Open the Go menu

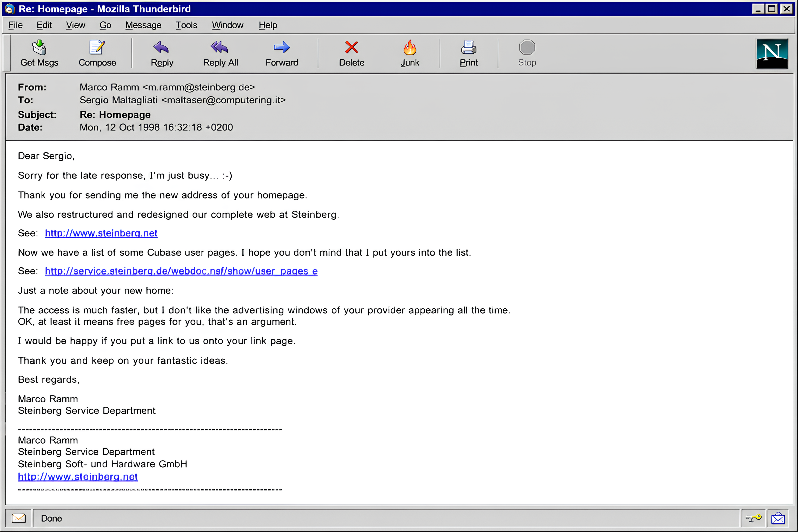pyautogui.click(x=105, y=25)
